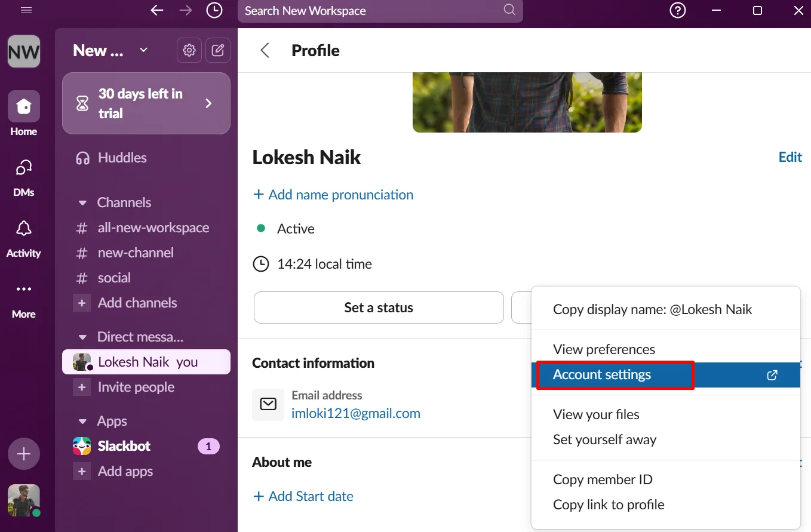Click the 14:24 local time text
This screenshot has height=532, width=811.
click(324, 264)
